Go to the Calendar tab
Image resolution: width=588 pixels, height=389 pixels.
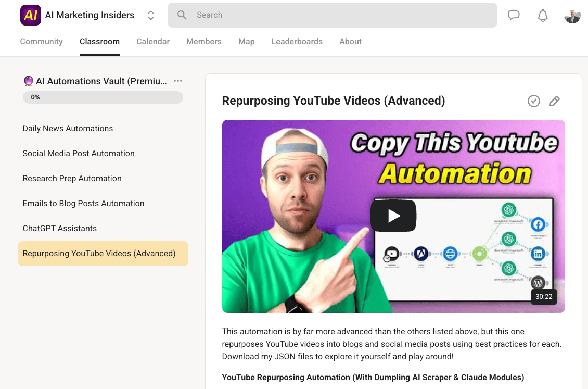pyautogui.click(x=153, y=42)
